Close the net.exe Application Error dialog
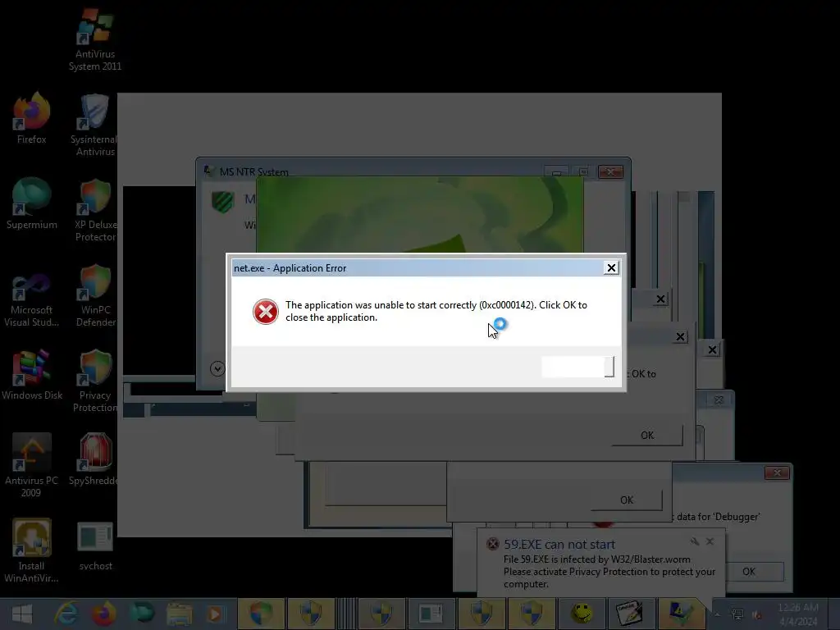The image size is (840, 630). pos(611,268)
